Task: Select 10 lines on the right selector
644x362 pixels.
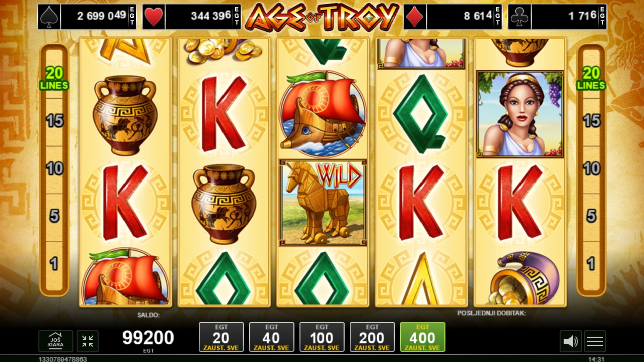Action: pos(591,168)
